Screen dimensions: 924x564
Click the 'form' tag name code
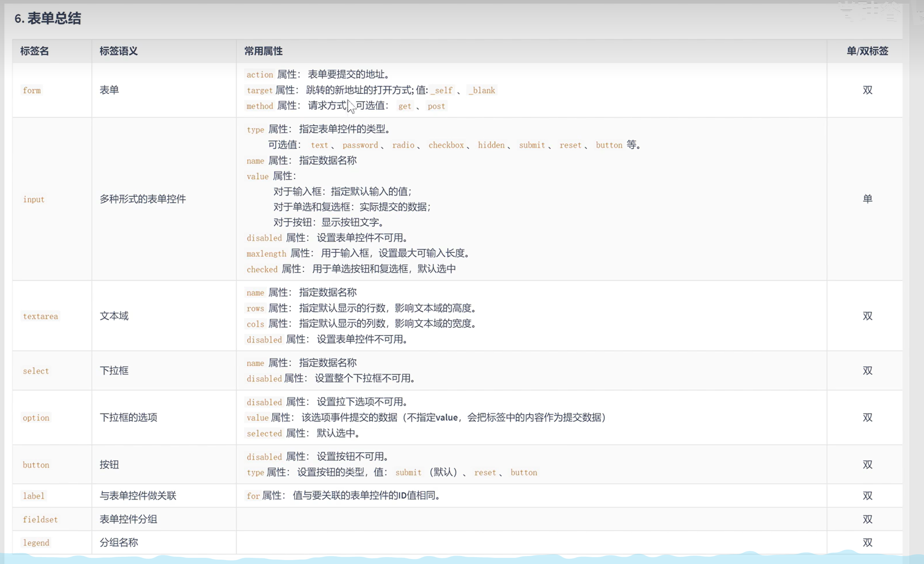click(31, 90)
